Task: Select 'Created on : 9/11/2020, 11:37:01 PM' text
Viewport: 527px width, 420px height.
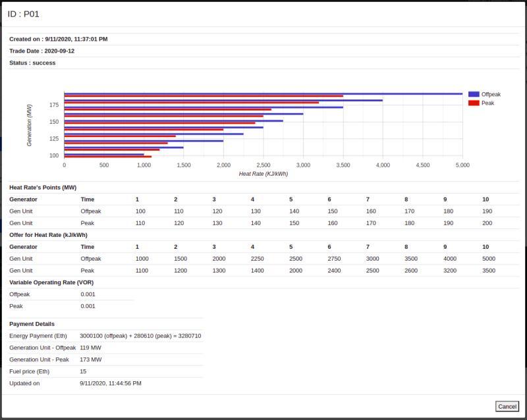Action: 59,39
